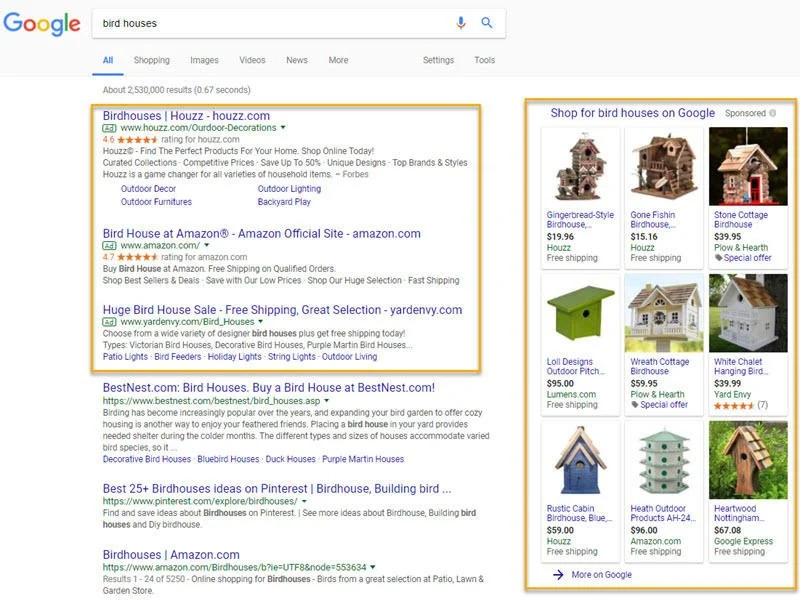The width and height of the screenshot is (801, 600).
Task: Click the 'About 2,530,000 results' text
Action: [x=177, y=90]
